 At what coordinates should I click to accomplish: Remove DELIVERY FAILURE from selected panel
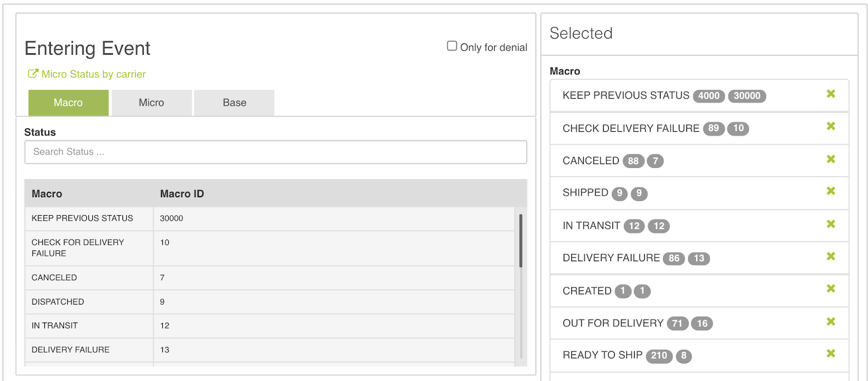pyautogui.click(x=831, y=256)
